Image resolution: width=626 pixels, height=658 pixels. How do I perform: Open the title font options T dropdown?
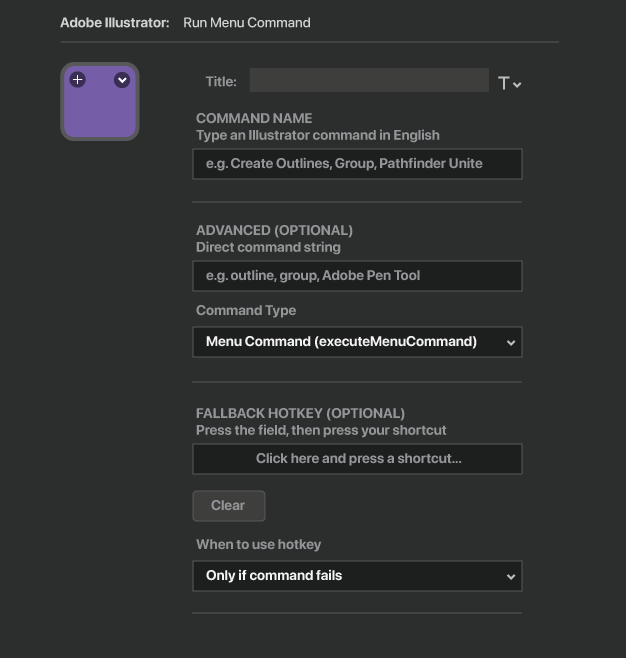[x=509, y=83]
